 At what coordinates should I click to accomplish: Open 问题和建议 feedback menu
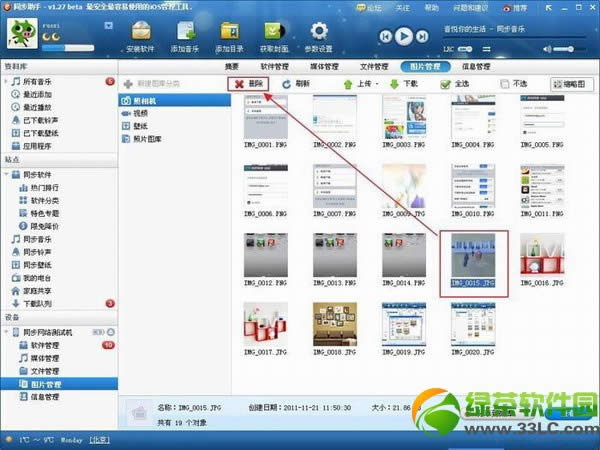coord(471,8)
